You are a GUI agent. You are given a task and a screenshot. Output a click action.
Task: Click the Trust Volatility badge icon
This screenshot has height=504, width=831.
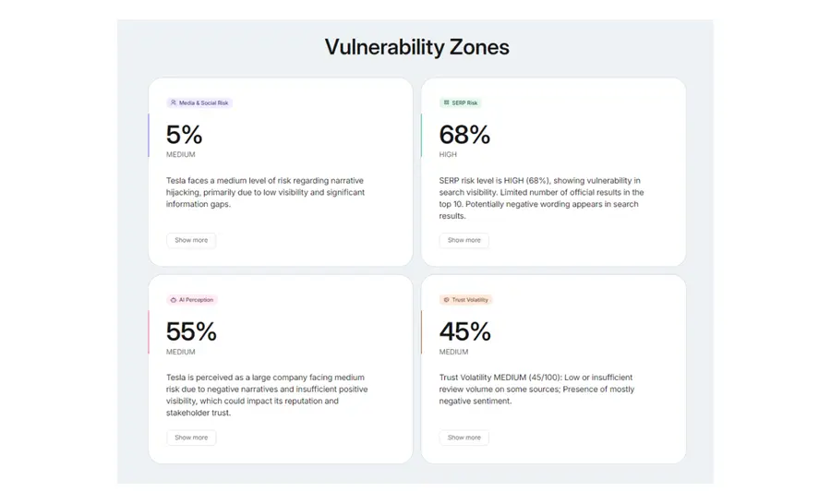(x=446, y=300)
